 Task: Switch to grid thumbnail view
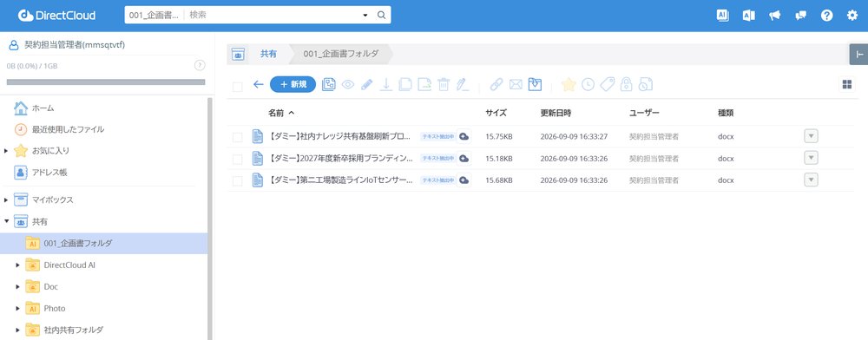coord(847,85)
